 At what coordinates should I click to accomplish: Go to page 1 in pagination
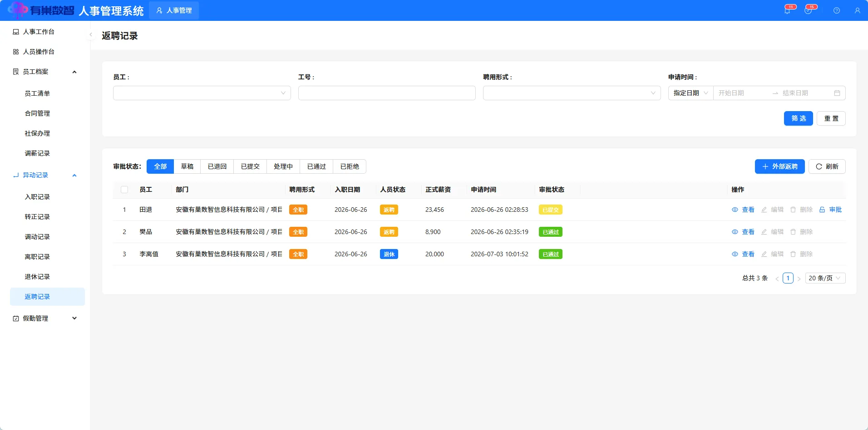pyautogui.click(x=788, y=278)
